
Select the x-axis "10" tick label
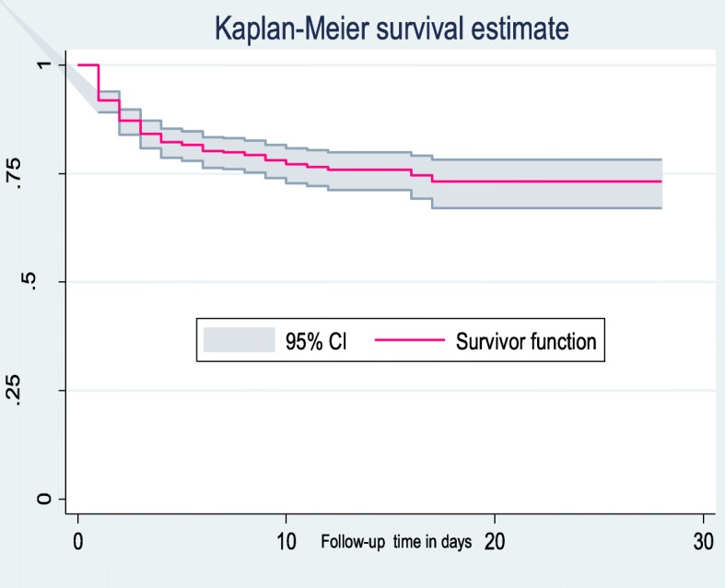tap(286, 540)
